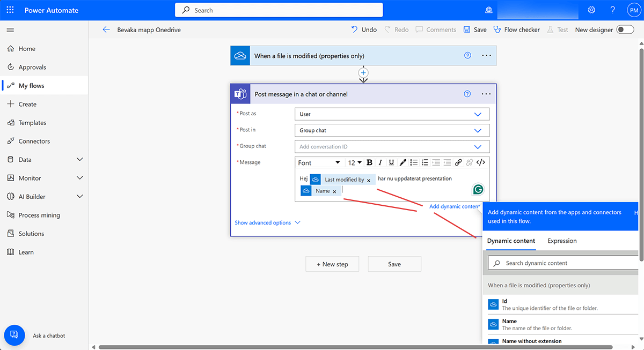Click the Save button below the flow

pos(394,264)
